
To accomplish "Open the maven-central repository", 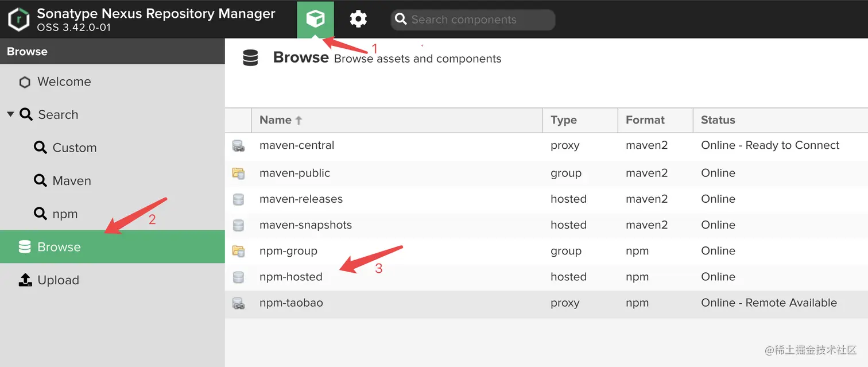I will [x=297, y=145].
